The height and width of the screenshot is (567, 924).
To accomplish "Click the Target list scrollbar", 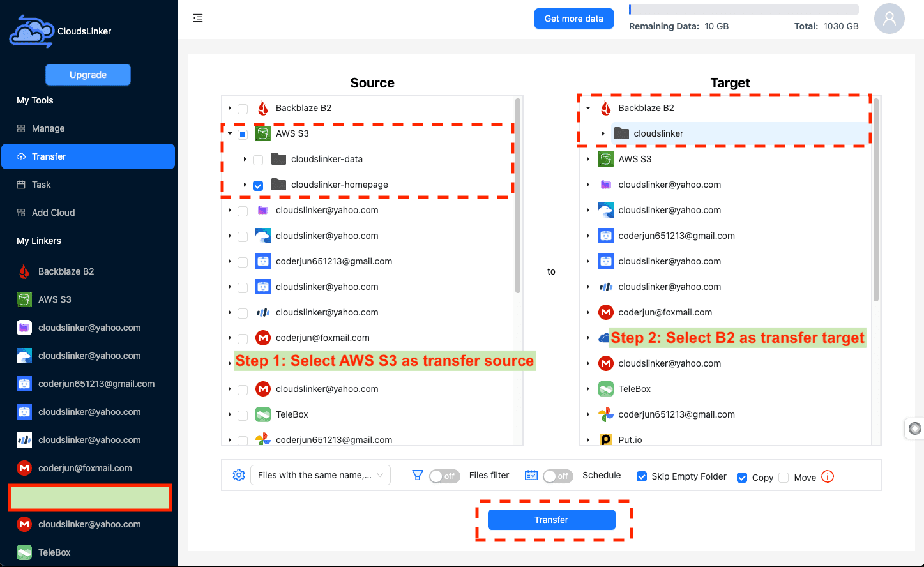I will tap(876, 199).
